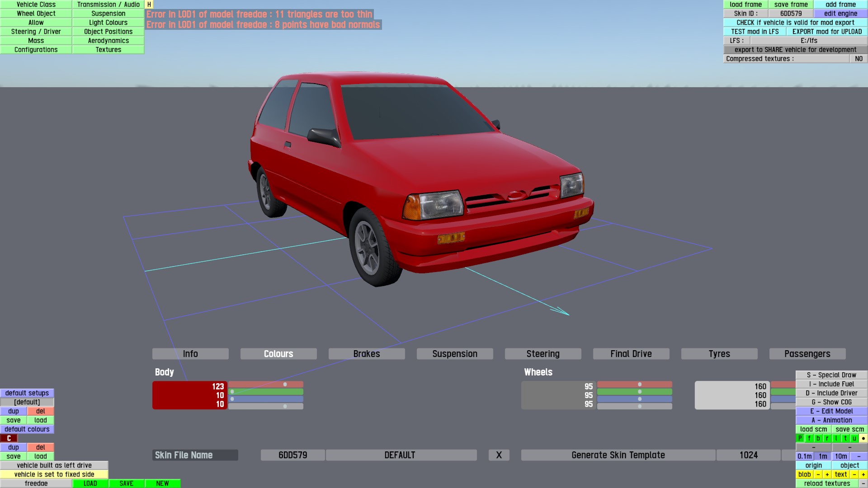Viewport: 868px width, 488px height.
Task: Select the 1m grid size option
Action: coord(823,456)
